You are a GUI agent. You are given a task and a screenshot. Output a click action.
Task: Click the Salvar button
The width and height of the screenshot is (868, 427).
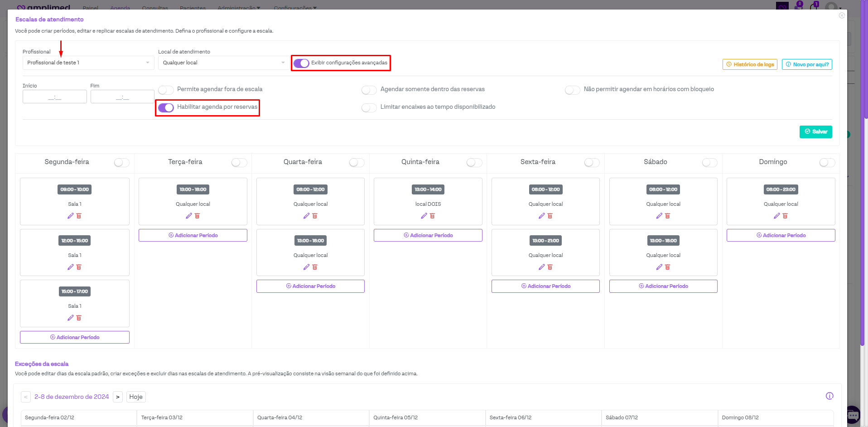click(x=815, y=132)
